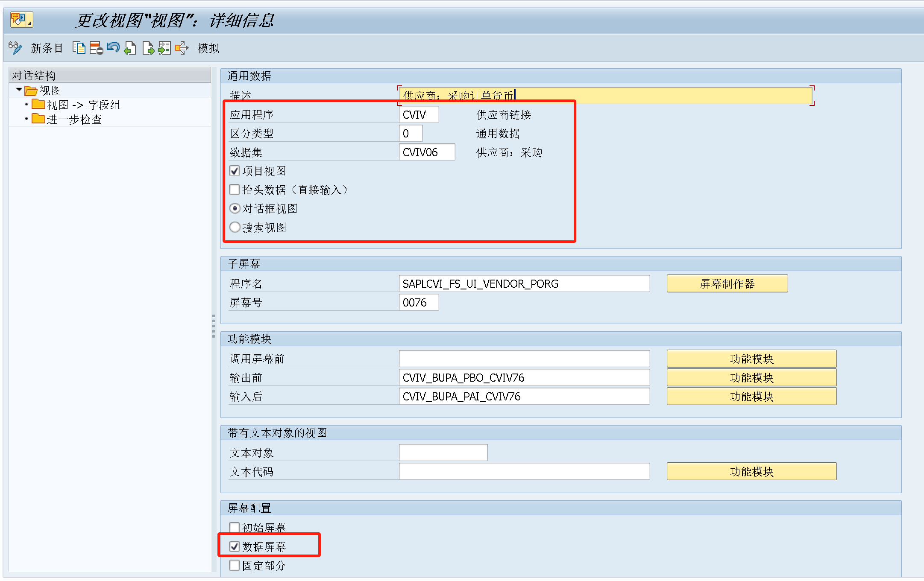Click the blue Undo change arrow icon
The width and height of the screenshot is (924, 581).
pos(113,47)
